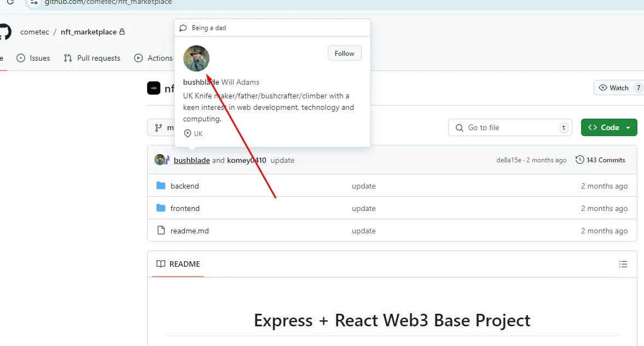Open the Actions tab
The height and width of the screenshot is (346, 644).
click(x=153, y=58)
